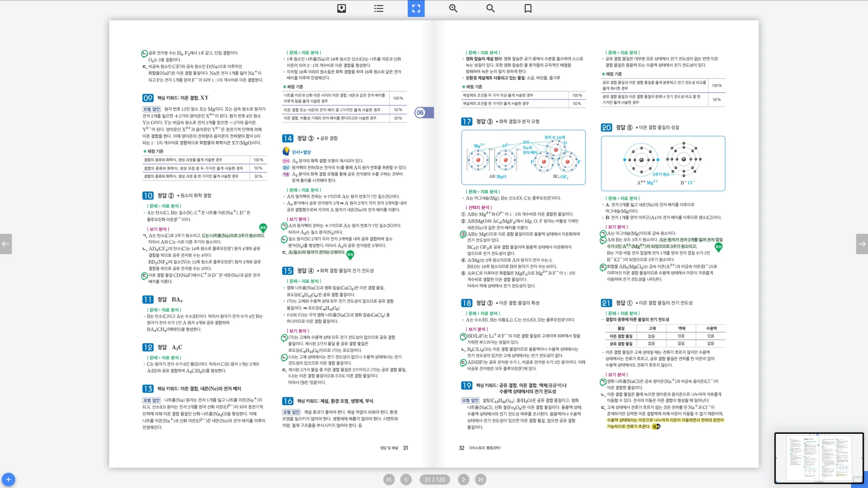Click the download icon in top toolbar

[342, 8]
